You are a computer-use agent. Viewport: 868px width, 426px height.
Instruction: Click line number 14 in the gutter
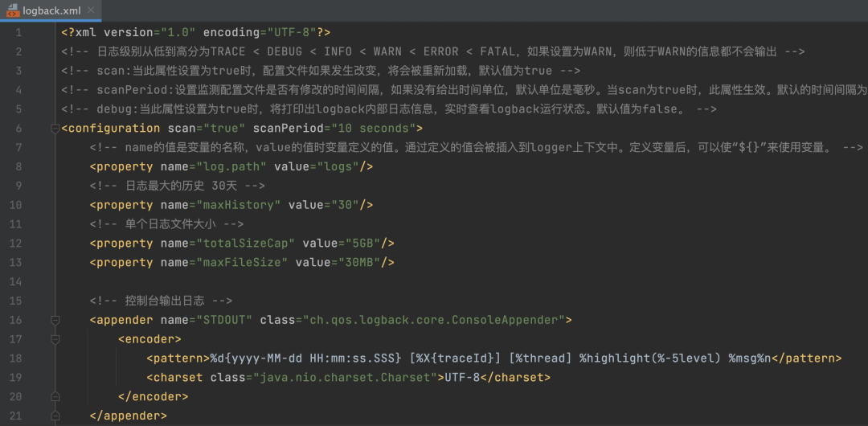pos(15,281)
